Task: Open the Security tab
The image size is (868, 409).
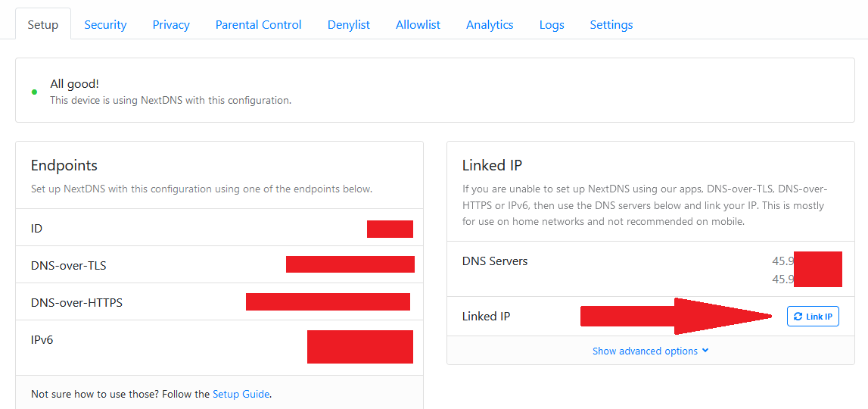Action: 105,24
